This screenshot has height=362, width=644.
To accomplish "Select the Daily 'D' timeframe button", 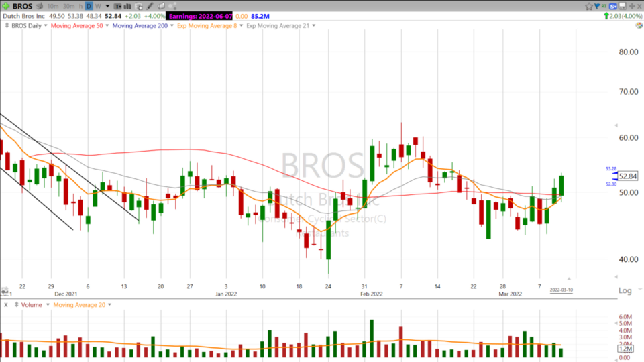I will 89,6.
